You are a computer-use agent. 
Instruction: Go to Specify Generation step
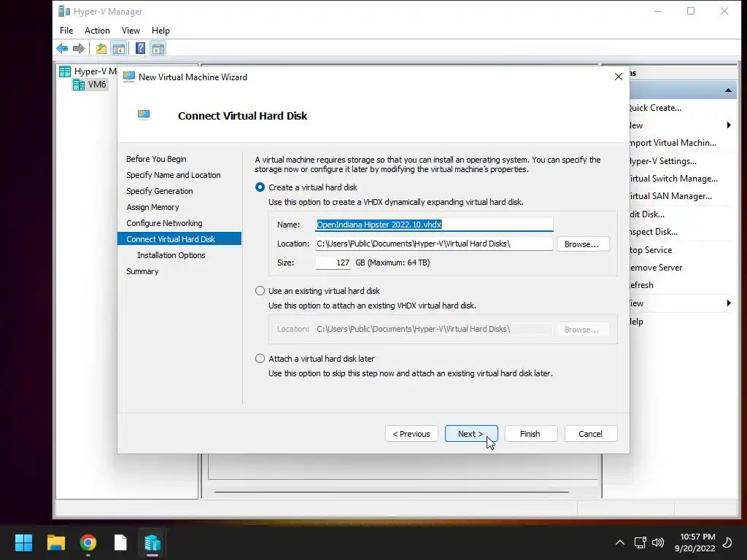(x=160, y=191)
